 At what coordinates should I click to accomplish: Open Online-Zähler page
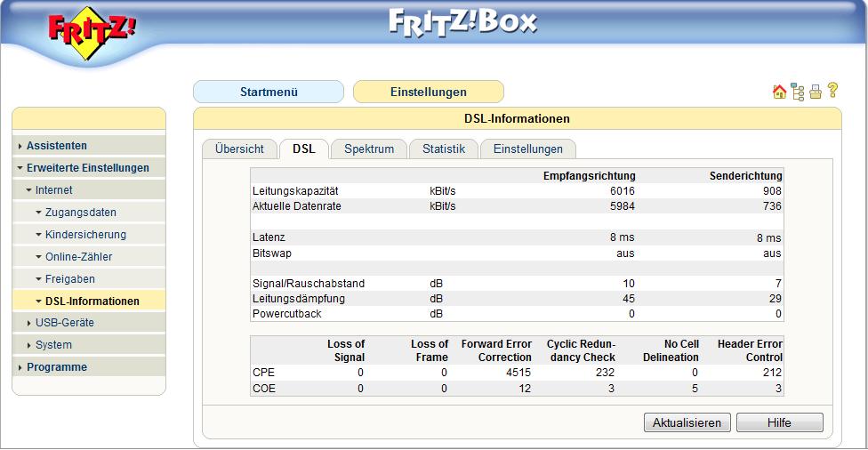point(78,257)
